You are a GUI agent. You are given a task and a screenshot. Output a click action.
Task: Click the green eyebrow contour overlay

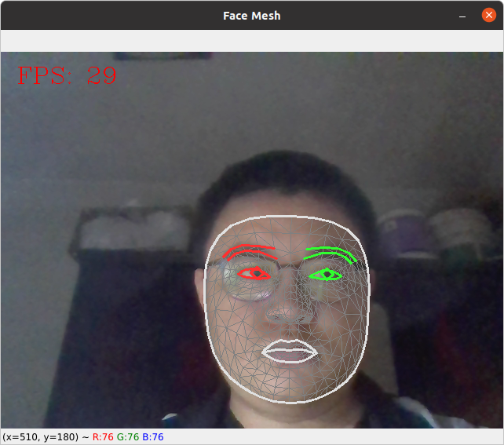pos(330,255)
